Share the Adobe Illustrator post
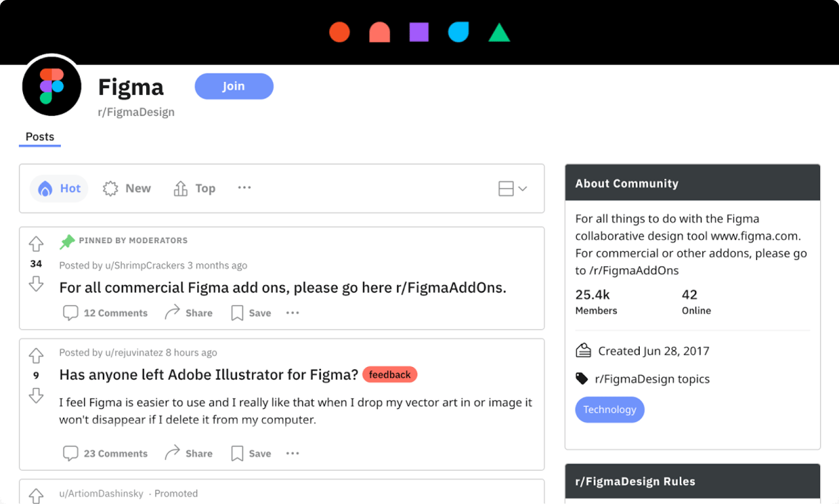This screenshot has height=504, width=839. pyautogui.click(x=188, y=453)
